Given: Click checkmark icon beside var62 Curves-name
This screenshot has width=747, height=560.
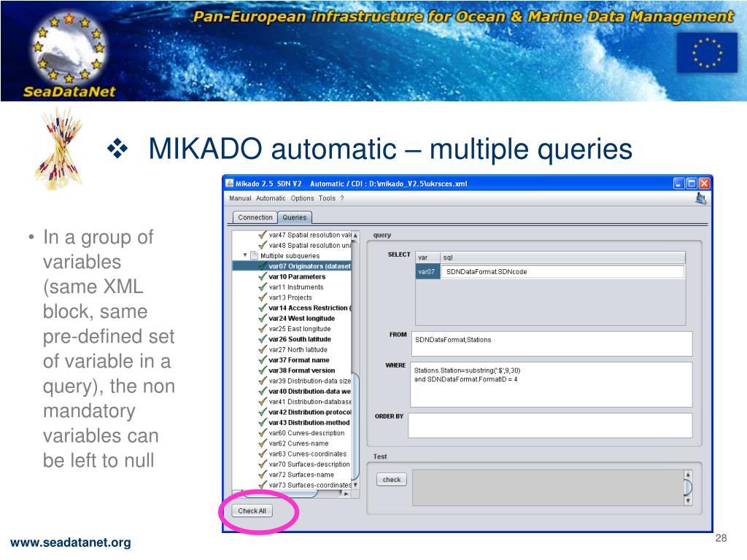Looking at the screenshot, I should tap(262, 443).
